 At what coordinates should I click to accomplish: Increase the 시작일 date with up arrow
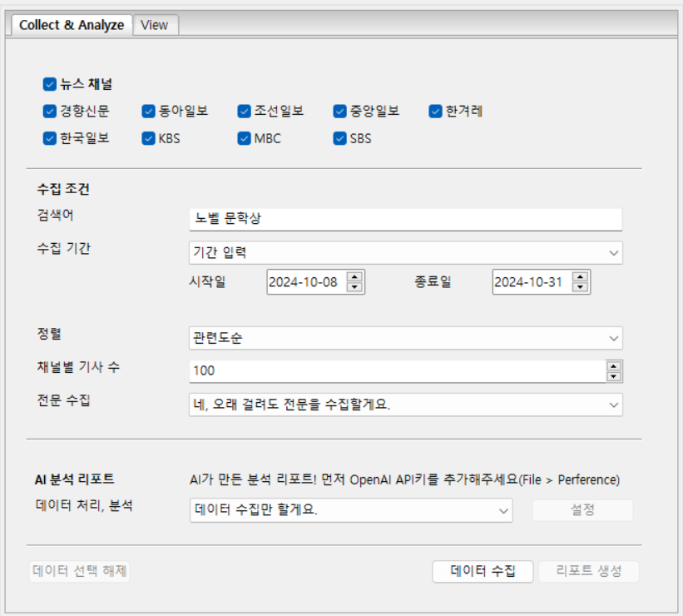[x=354, y=277]
